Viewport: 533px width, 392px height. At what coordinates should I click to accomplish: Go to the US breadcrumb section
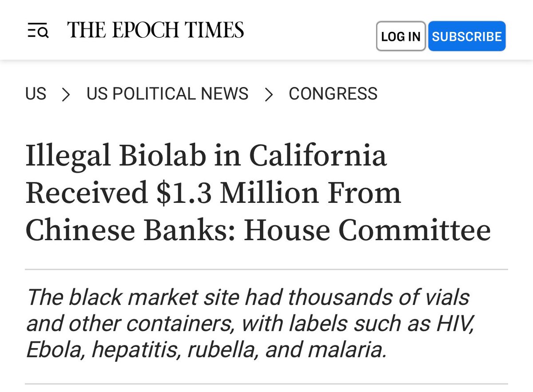[x=36, y=94]
